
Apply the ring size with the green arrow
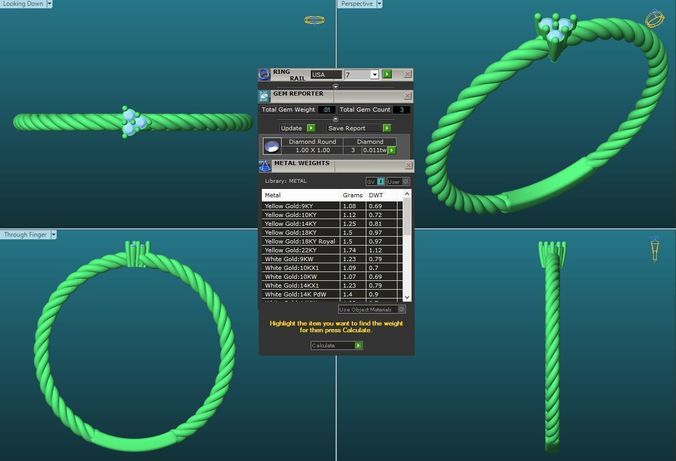pyautogui.click(x=387, y=74)
